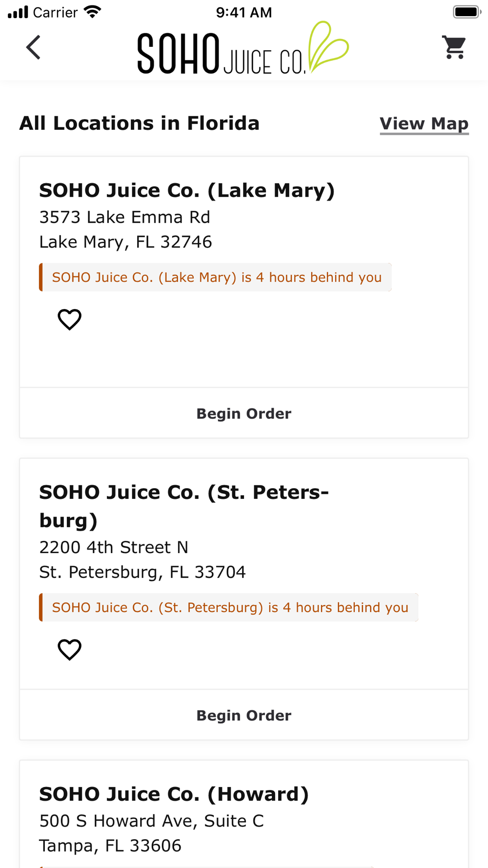Screen dimensions: 488x868
Task: Select the SOHO Juice Co. (St. Petersburg) title
Action: pos(184,506)
